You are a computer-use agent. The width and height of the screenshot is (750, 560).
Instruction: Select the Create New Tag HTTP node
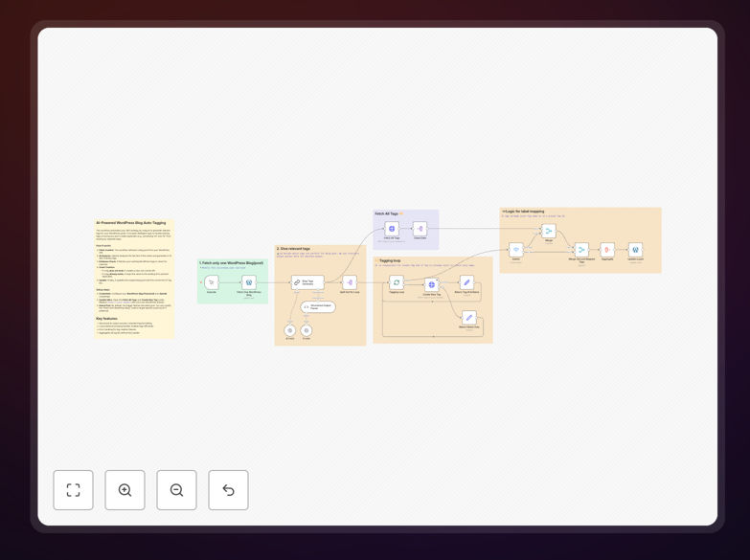431,285
